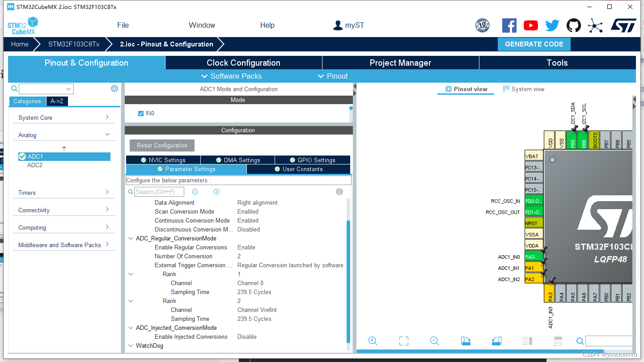This screenshot has width=644, height=362.
Task: Switch to Clock Configuration tab
Action: (x=244, y=63)
